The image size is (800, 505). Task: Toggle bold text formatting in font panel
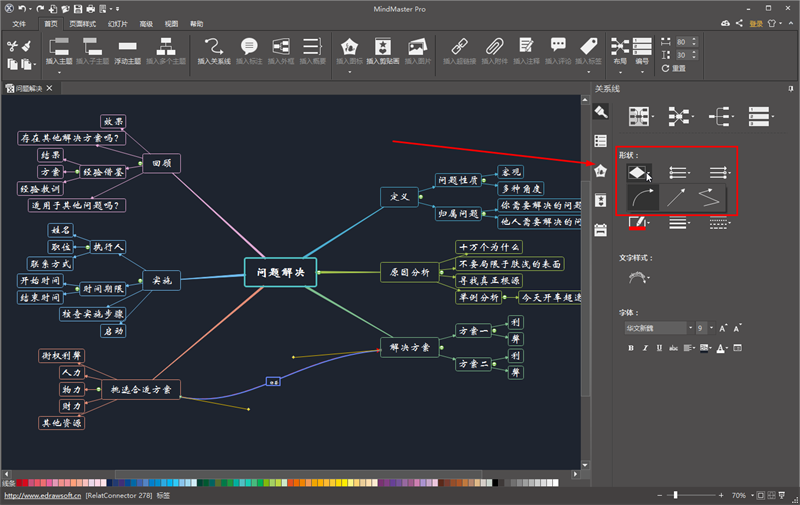coord(632,348)
